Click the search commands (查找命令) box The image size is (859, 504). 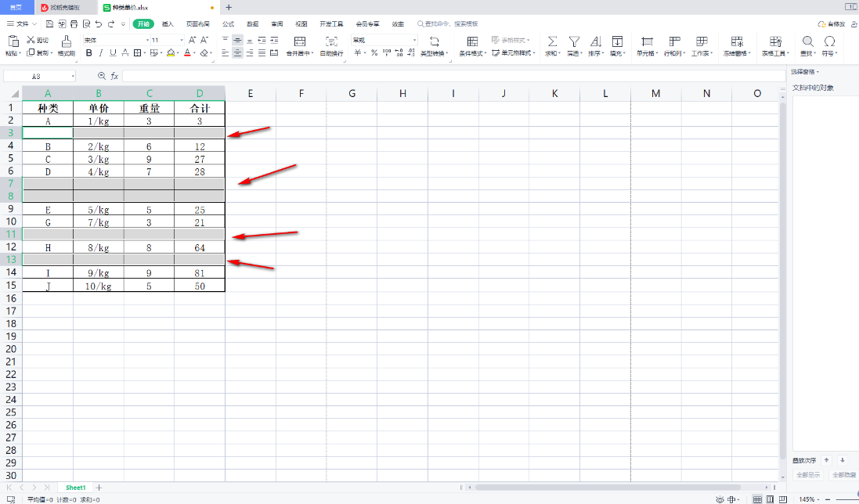tap(448, 24)
